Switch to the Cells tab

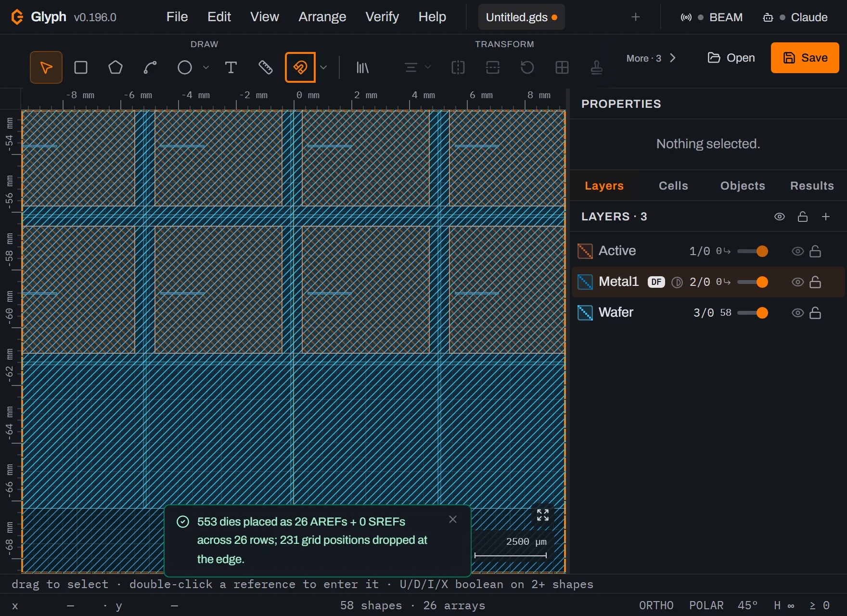pos(673,186)
